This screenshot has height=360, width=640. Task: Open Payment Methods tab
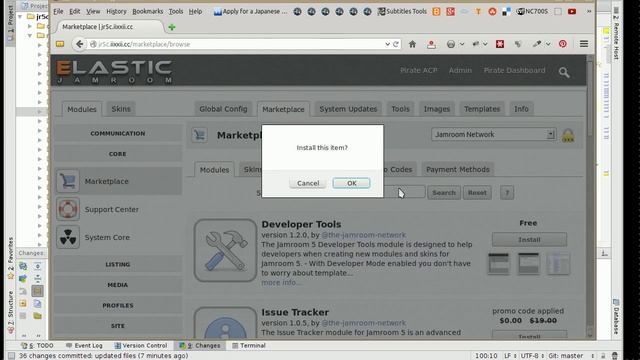point(458,169)
